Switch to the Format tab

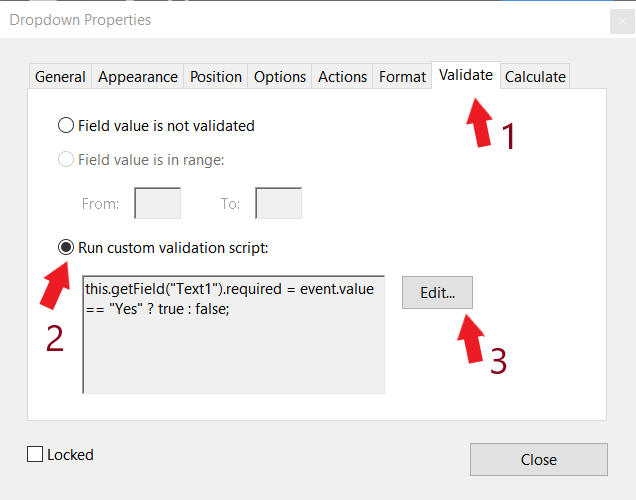tap(402, 77)
